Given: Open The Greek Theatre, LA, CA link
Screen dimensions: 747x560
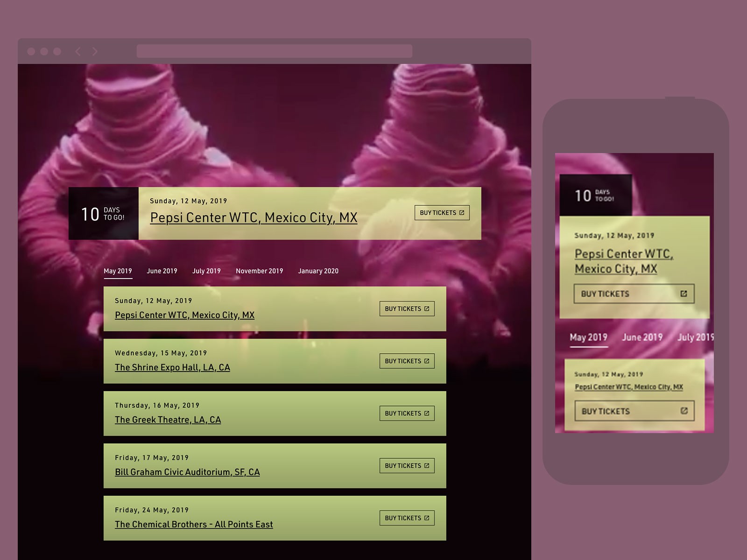Looking at the screenshot, I should pyautogui.click(x=168, y=420).
